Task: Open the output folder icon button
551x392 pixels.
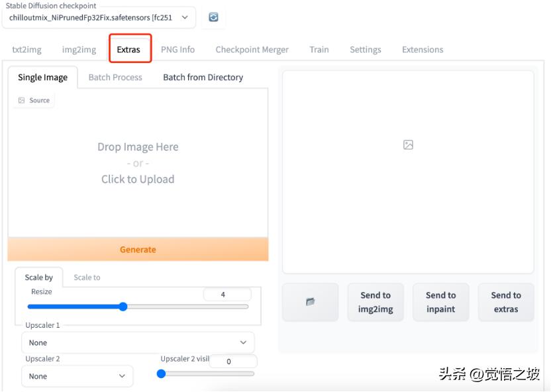Action: click(310, 302)
